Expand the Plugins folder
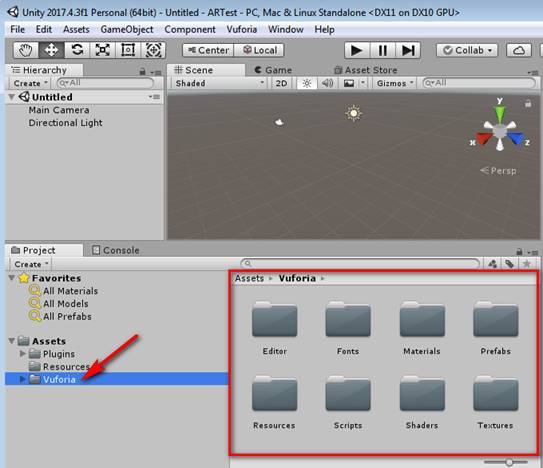543x468 pixels. (23, 354)
